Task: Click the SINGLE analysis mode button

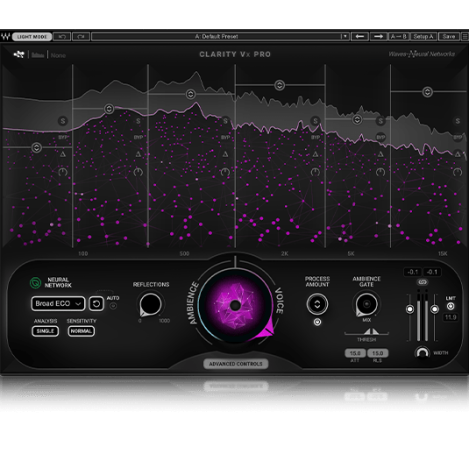Action: [x=45, y=331]
